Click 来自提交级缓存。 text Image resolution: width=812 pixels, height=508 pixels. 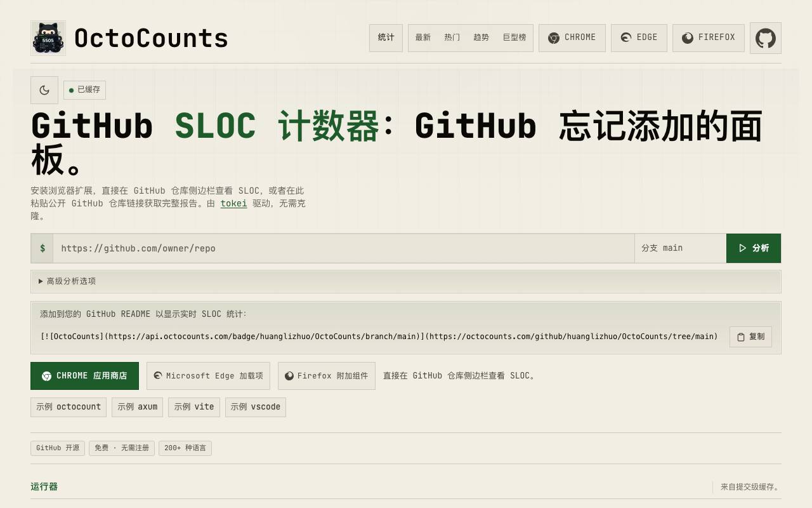pyautogui.click(x=750, y=488)
